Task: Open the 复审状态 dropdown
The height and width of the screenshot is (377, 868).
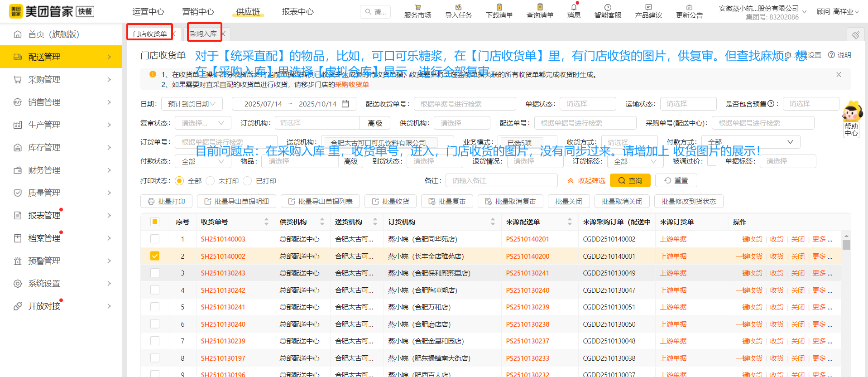Action: [203, 123]
